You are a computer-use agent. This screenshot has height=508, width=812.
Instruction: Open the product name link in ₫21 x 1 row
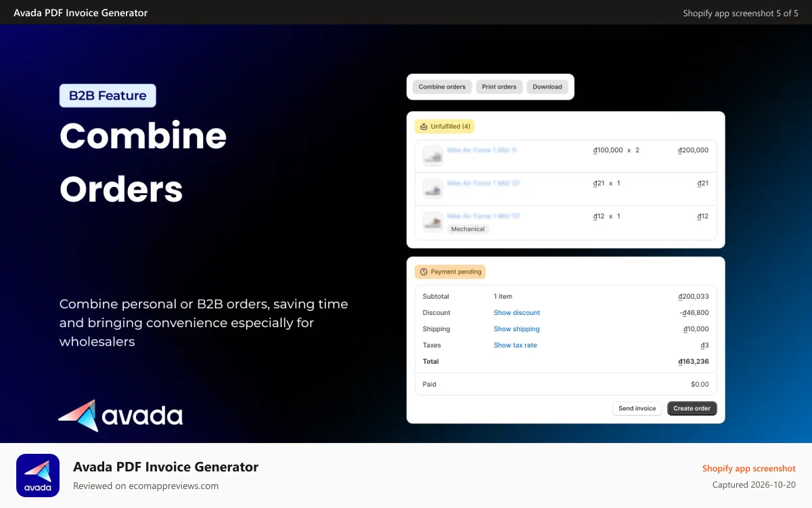point(484,183)
